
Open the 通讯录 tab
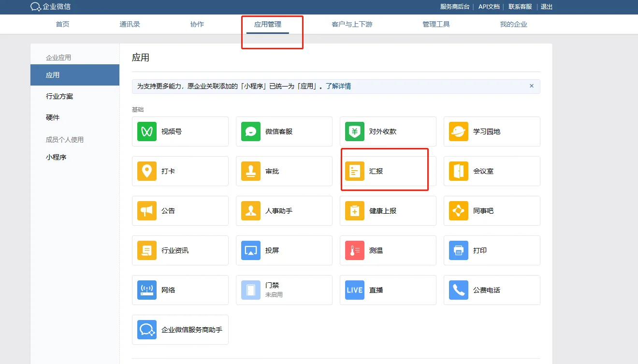(x=130, y=24)
